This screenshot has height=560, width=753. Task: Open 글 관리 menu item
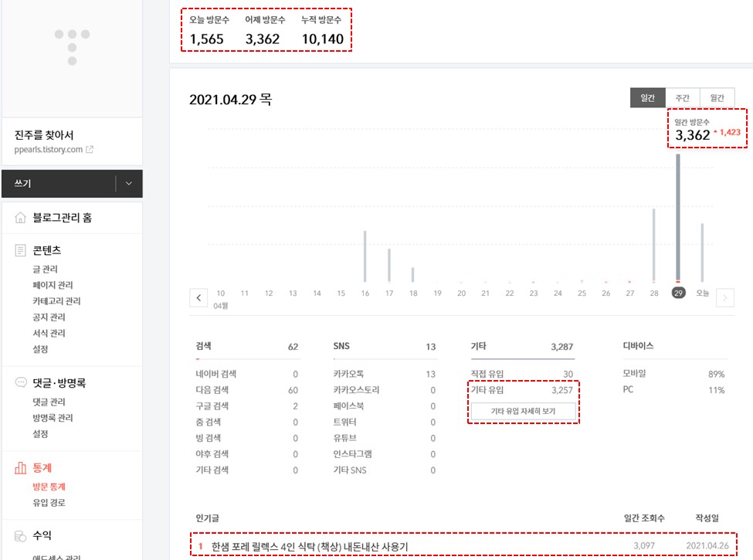45,269
